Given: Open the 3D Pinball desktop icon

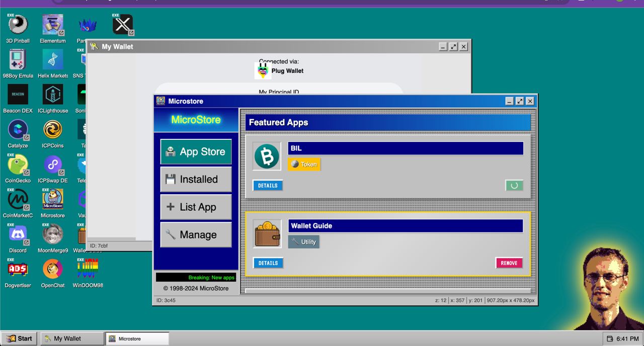Looking at the screenshot, I should 18,25.
